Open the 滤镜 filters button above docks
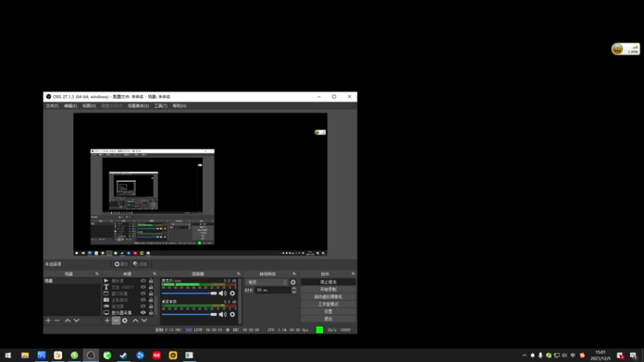This screenshot has width=644, height=362. point(140,265)
